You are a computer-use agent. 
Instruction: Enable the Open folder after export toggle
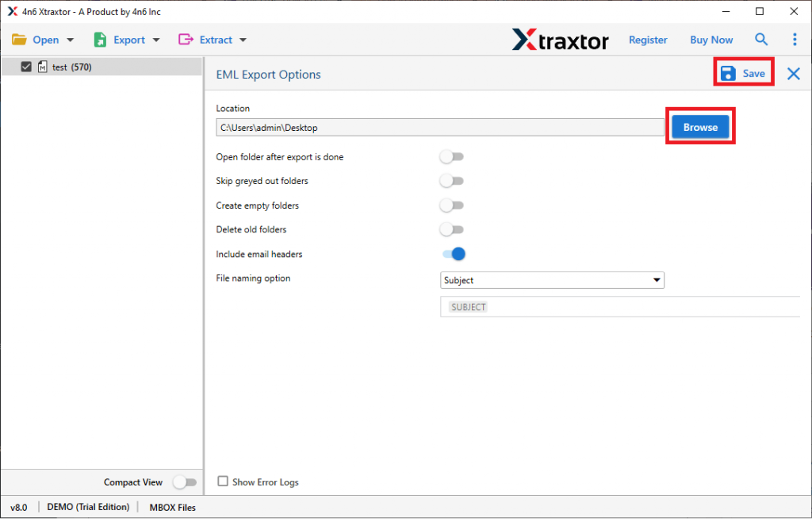451,156
